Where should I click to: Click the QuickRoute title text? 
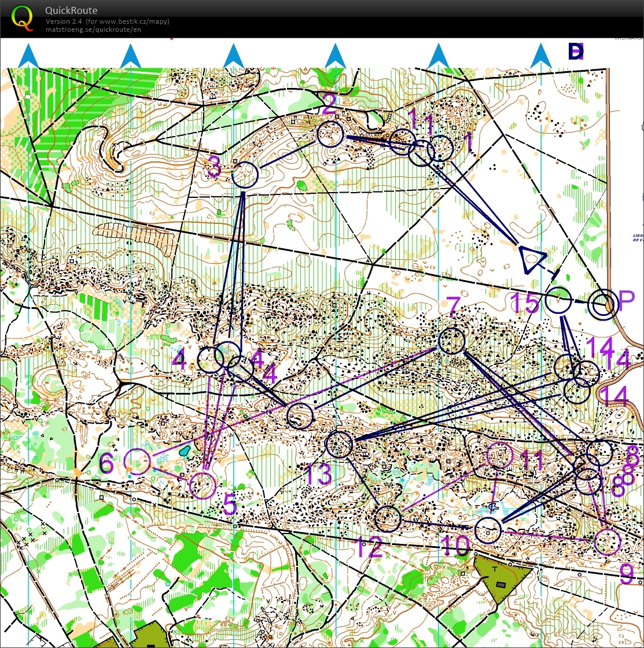[x=71, y=10]
